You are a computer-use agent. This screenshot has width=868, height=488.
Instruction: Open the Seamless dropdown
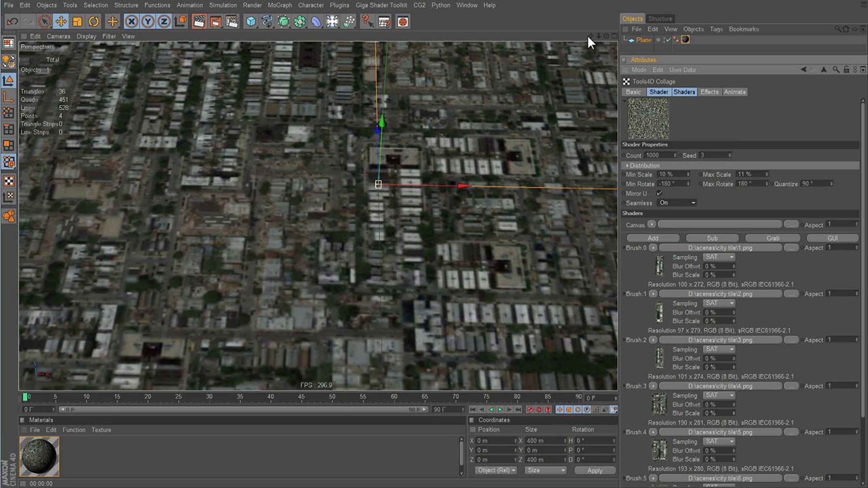[677, 203]
